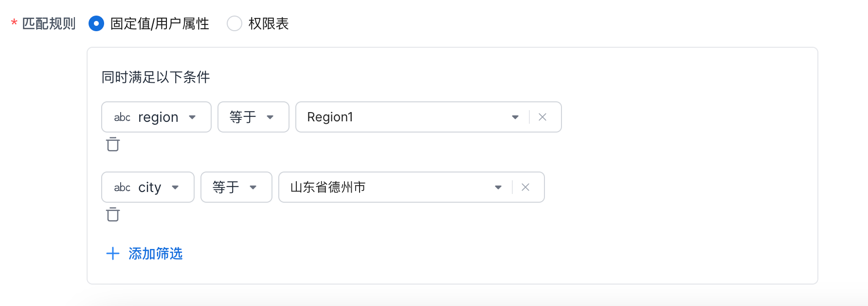Image resolution: width=868 pixels, height=306 pixels.
Task: Select the 权限表 radio option
Action: click(x=235, y=23)
